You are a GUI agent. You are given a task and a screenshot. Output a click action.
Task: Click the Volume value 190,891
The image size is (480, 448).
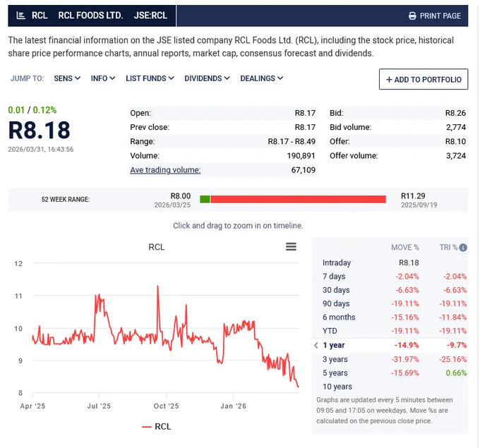tap(301, 156)
